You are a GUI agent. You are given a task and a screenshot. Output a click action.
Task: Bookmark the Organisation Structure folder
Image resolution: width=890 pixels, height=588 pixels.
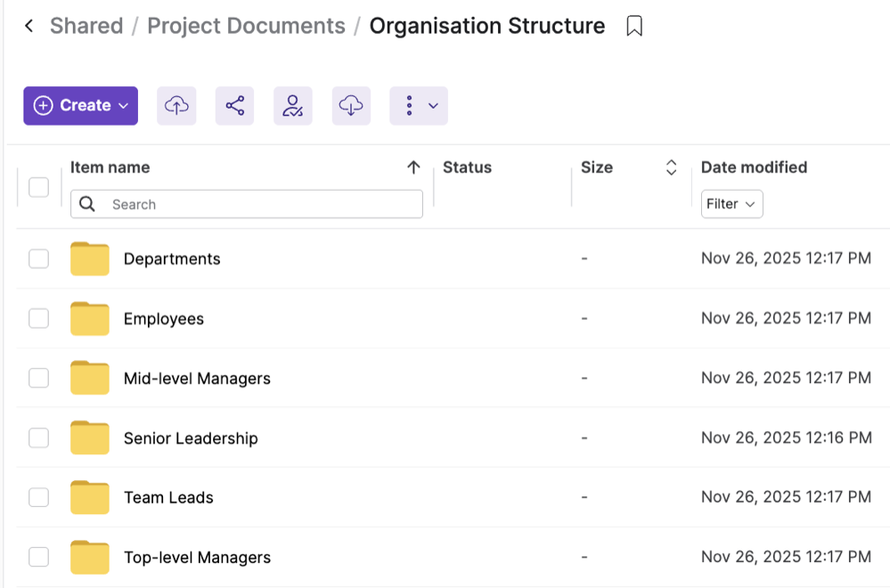click(x=633, y=27)
